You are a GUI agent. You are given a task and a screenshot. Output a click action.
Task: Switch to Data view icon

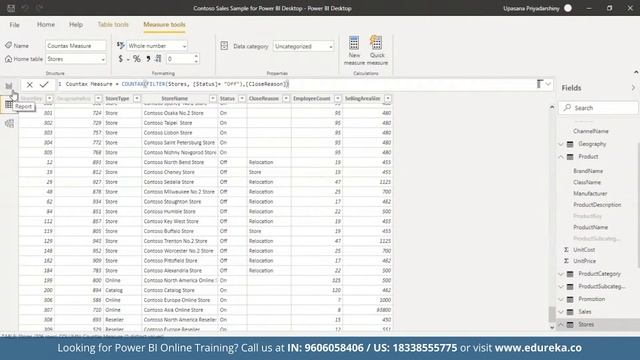tap(9, 105)
